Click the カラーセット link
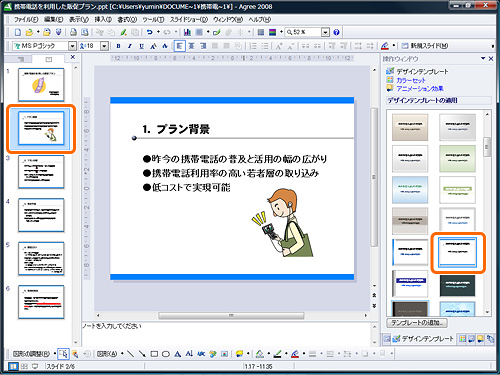500x375 pixels. (x=411, y=80)
